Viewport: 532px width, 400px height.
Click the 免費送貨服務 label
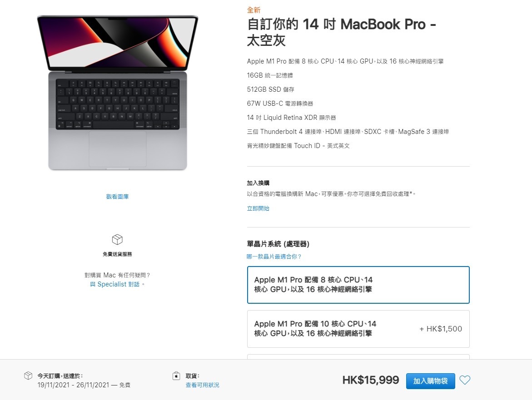click(x=117, y=254)
